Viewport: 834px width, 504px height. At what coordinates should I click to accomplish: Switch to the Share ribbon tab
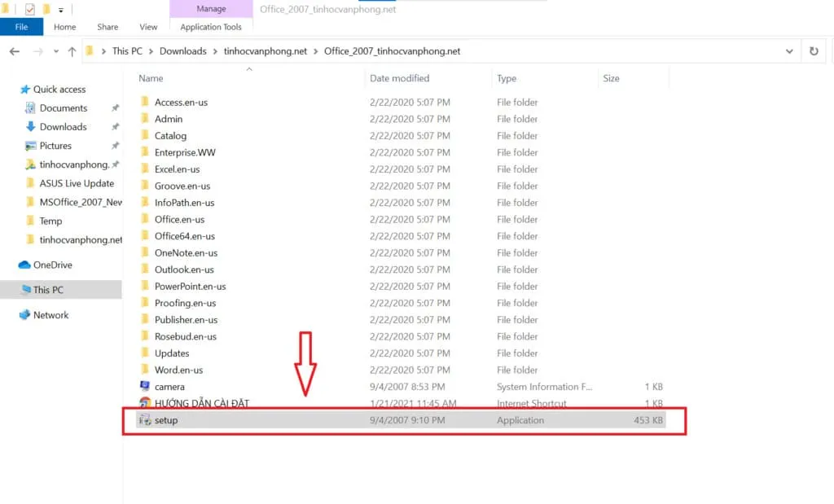click(108, 27)
